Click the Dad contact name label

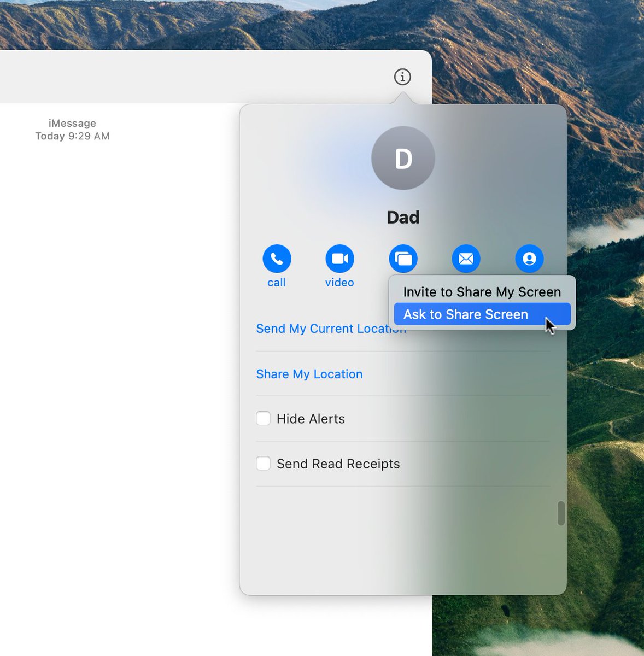(x=403, y=217)
